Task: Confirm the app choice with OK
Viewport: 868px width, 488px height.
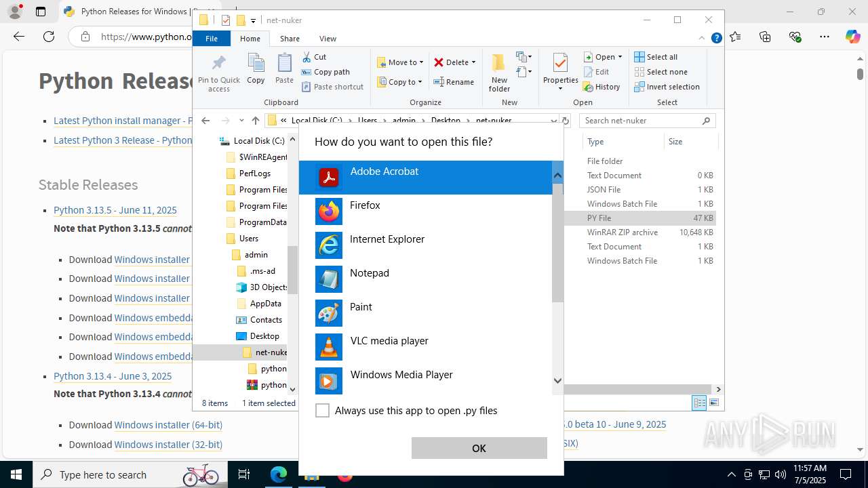Action: tap(479, 448)
